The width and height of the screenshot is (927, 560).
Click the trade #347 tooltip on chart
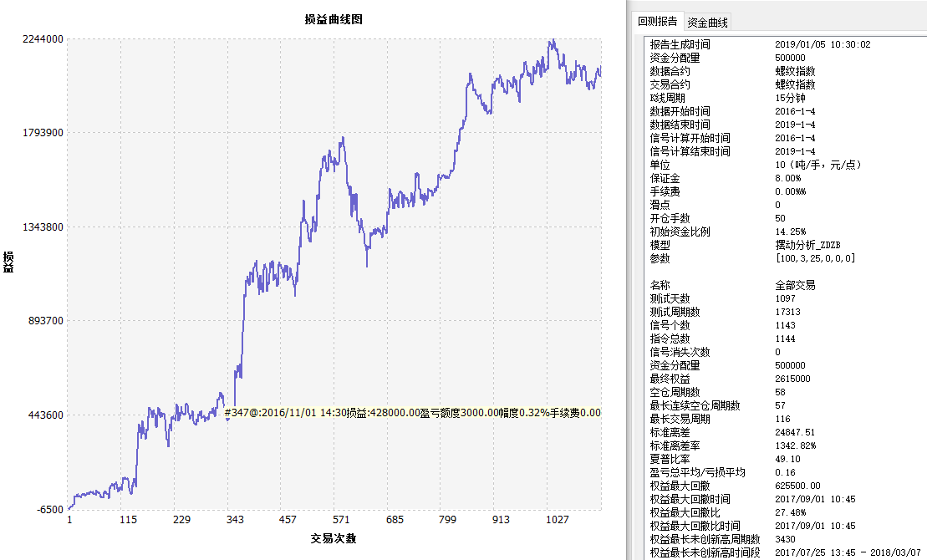click(413, 412)
